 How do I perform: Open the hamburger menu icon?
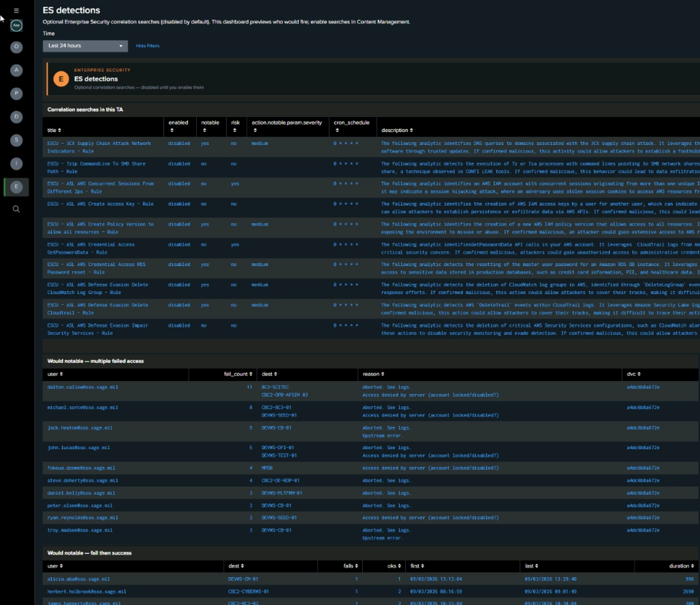coord(16,10)
